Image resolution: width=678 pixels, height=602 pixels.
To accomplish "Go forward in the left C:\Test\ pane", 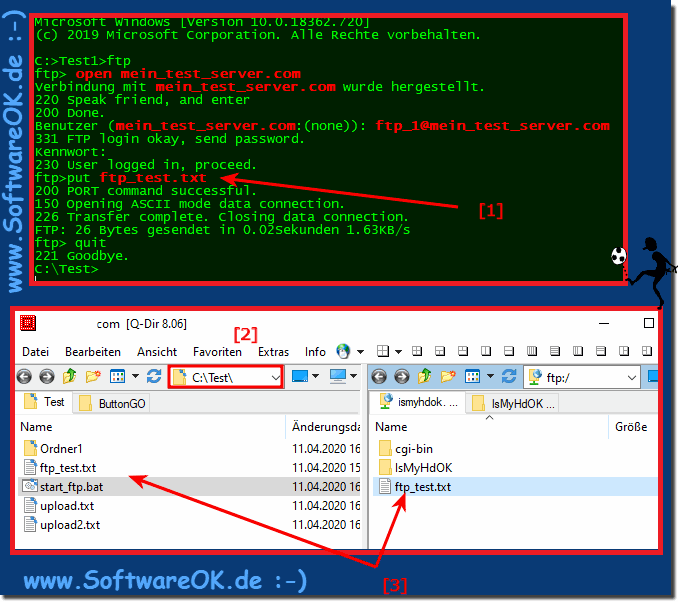I will pyautogui.click(x=47, y=377).
